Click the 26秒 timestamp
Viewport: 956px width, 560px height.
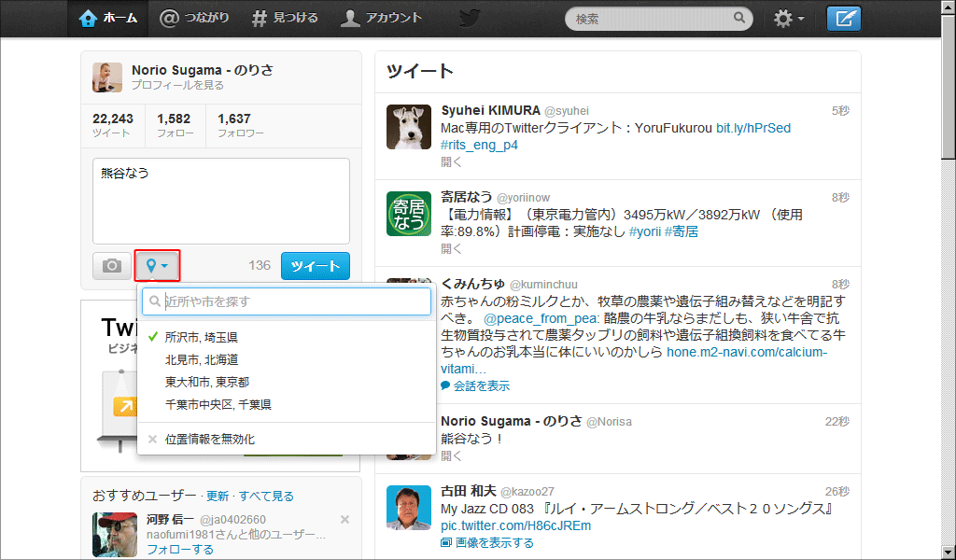pos(837,491)
